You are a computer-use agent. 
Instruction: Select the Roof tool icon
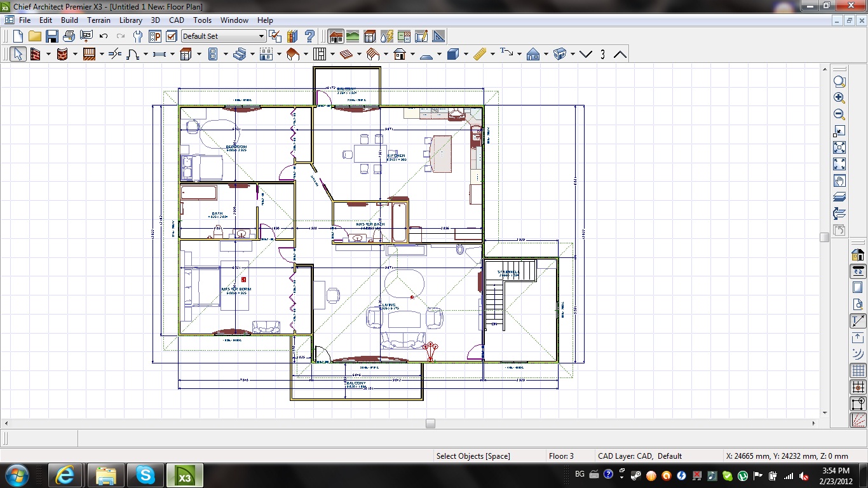(x=293, y=55)
